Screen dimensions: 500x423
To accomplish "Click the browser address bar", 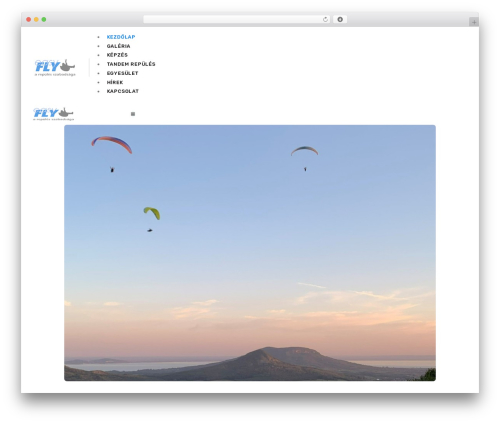I will (236, 20).
